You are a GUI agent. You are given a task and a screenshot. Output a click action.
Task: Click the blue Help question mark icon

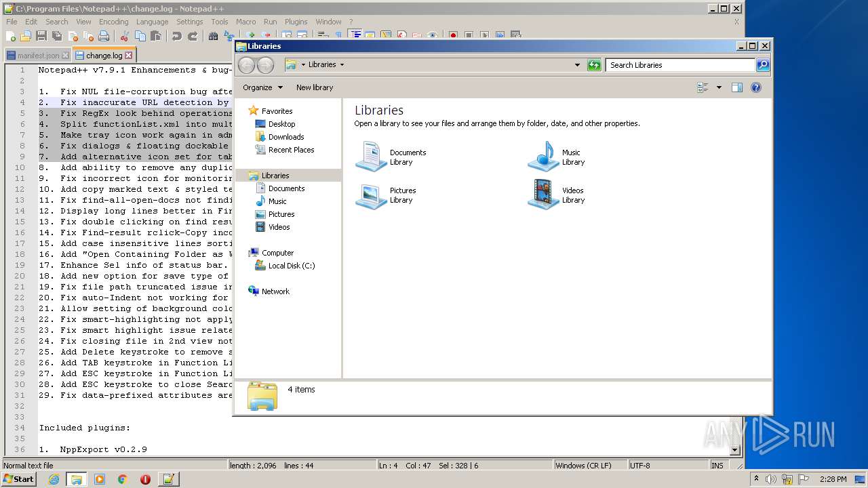point(756,87)
